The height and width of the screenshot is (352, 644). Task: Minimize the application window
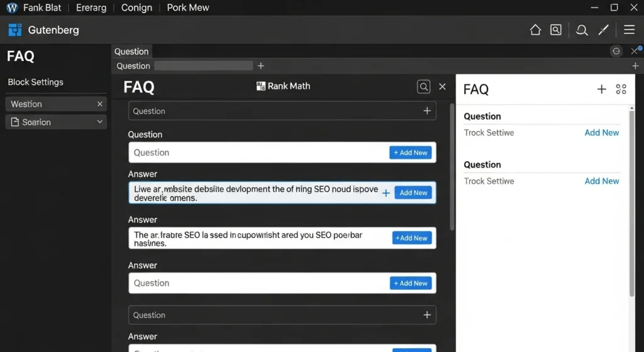tap(594, 8)
